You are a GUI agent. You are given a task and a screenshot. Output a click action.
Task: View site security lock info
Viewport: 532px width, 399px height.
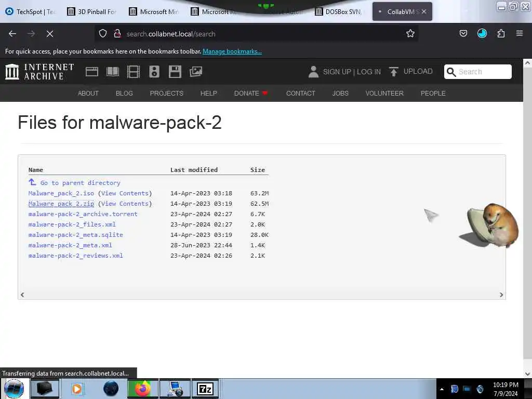pos(117,33)
